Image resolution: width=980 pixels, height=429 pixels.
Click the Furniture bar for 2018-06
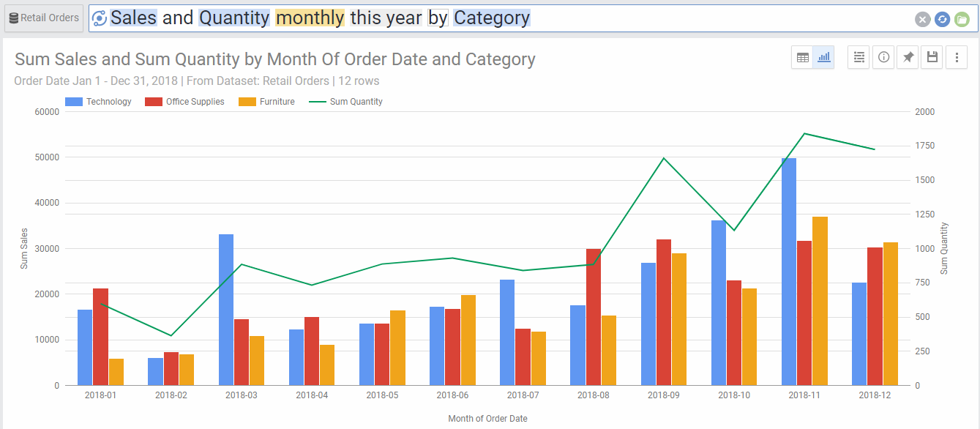point(468,340)
